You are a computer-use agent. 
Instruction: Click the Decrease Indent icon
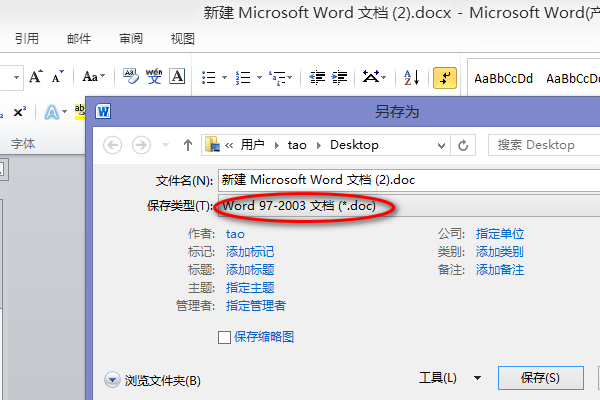tap(317, 78)
